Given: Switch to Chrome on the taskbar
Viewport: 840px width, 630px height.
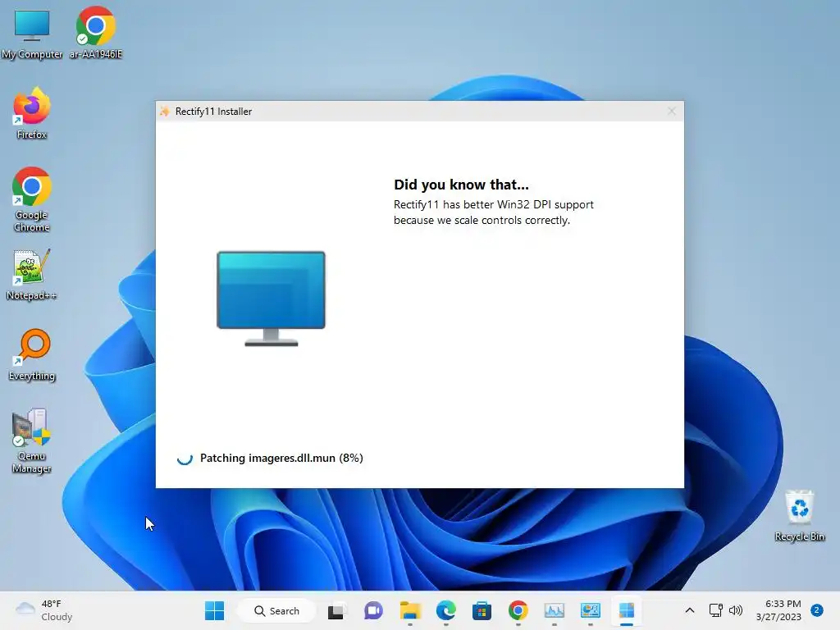Looking at the screenshot, I should click(x=518, y=610).
